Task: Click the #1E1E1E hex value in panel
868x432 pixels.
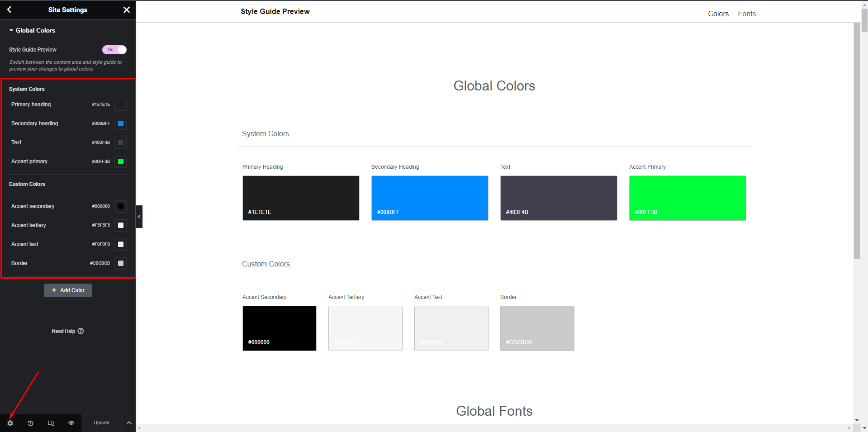Action: coord(101,104)
